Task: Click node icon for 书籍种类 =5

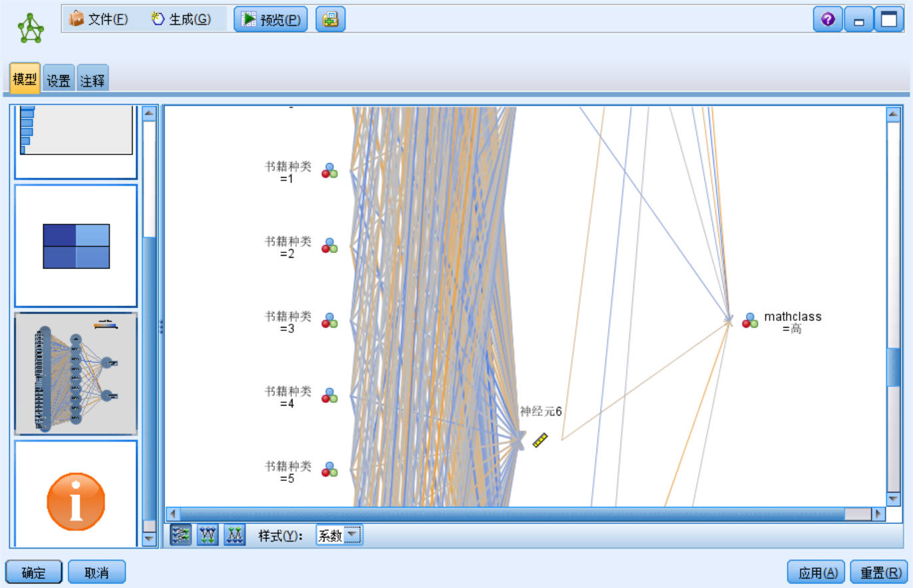Action: pos(330,469)
